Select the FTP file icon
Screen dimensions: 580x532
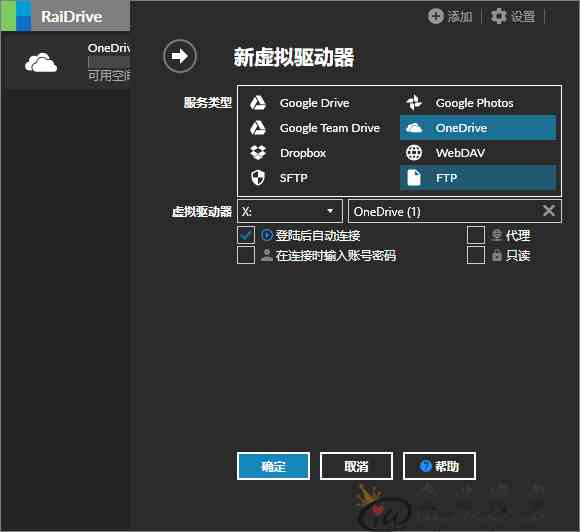[x=414, y=178]
